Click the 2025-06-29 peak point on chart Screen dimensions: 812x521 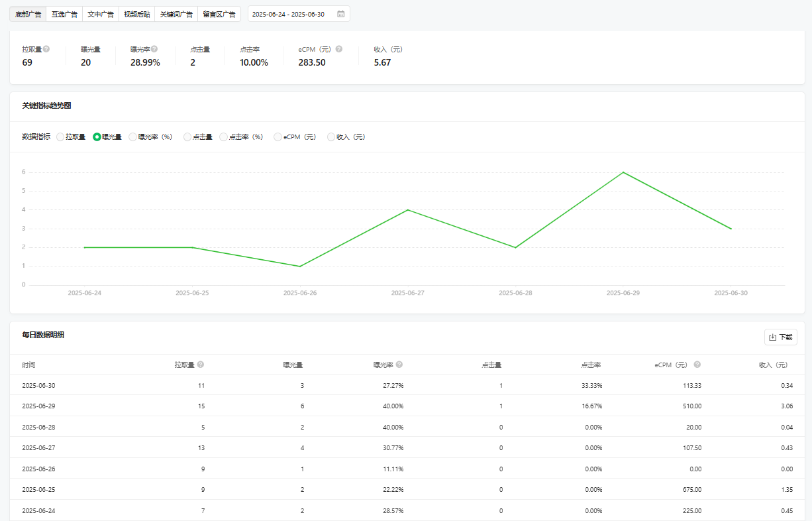pyautogui.click(x=623, y=172)
